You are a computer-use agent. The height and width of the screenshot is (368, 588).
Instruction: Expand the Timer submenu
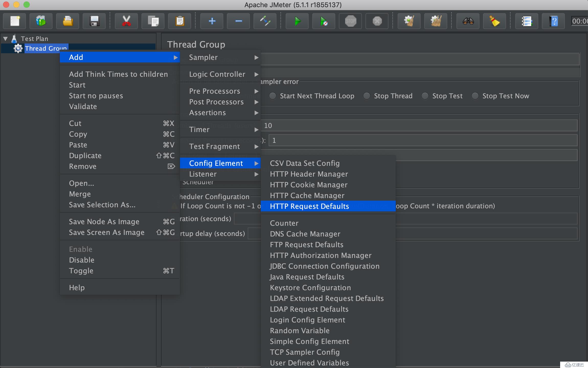coord(220,129)
